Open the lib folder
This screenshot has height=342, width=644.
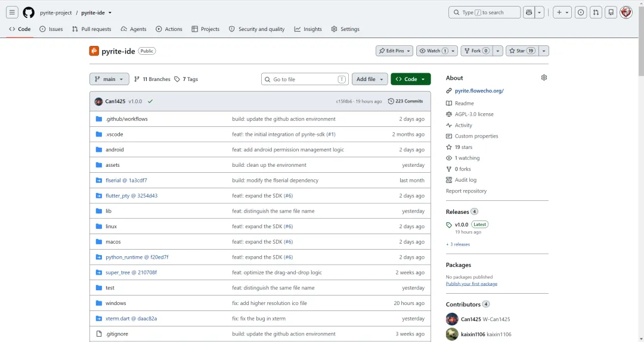109,211
